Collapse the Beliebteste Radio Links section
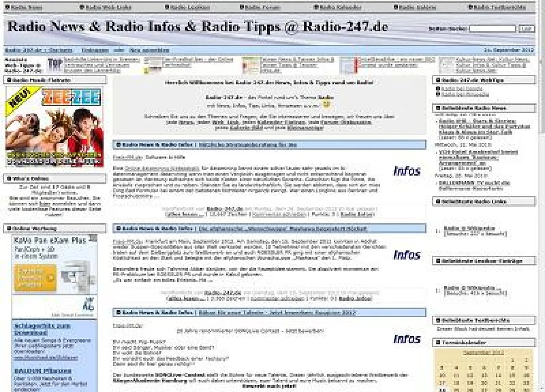The image size is (545, 392). pyautogui.click(x=437, y=201)
